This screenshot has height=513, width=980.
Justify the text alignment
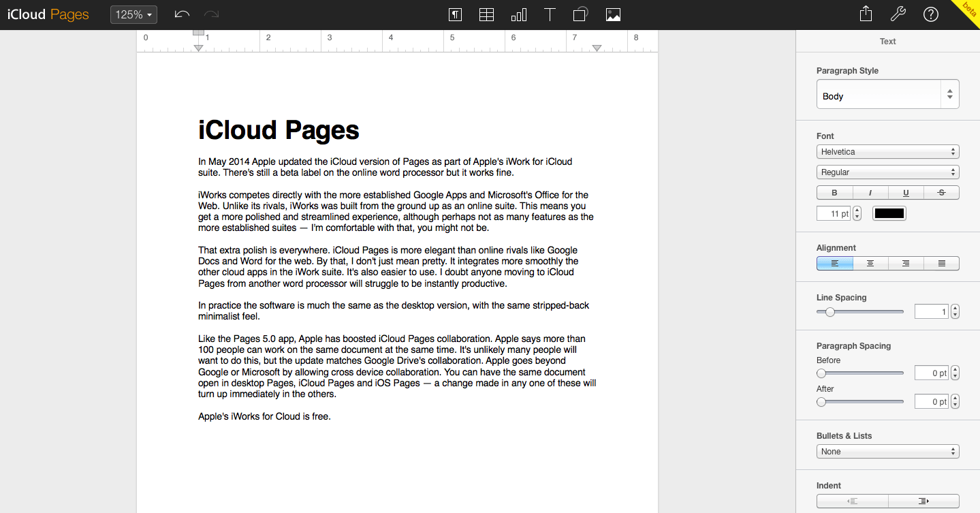tap(942, 263)
